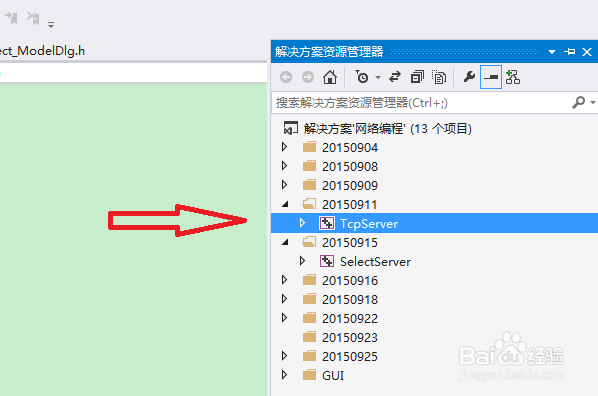The height and width of the screenshot is (396, 598).
Task: Expand the 20150925 folder
Action: click(285, 356)
